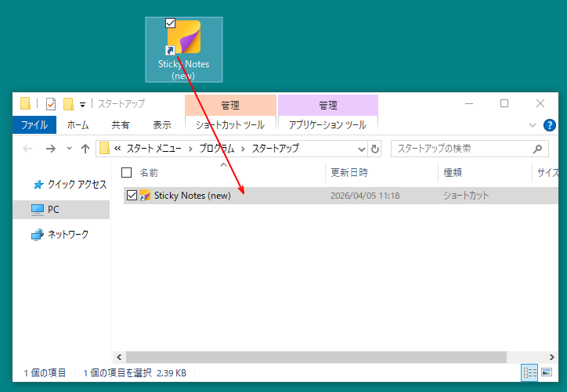567x392 pixels.
Task: Uncheck the desktop Sticky Notes shortcut checkbox
Action: (170, 23)
